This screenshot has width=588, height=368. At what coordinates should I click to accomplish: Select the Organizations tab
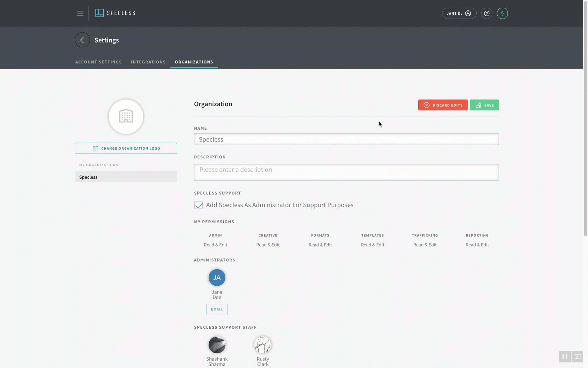pyautogui.click(x=194, y=62)
